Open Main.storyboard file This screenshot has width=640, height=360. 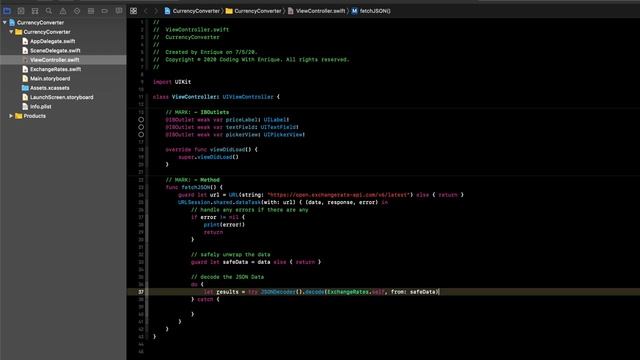pyautogui.click(x=50, y=79)
